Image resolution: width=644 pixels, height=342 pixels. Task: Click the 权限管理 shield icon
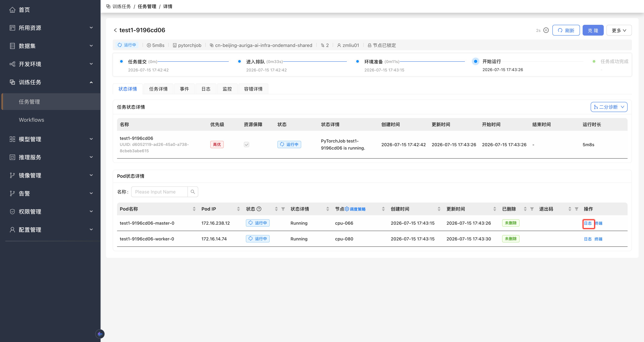coord(12,212)
